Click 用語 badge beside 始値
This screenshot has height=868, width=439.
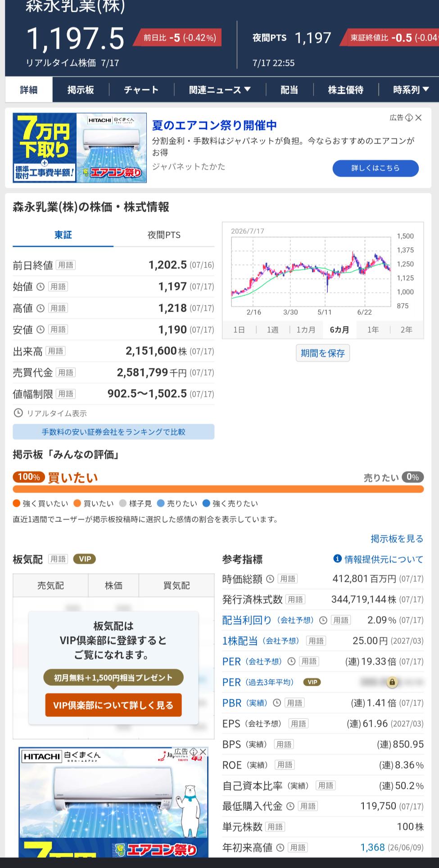point(58,286)
